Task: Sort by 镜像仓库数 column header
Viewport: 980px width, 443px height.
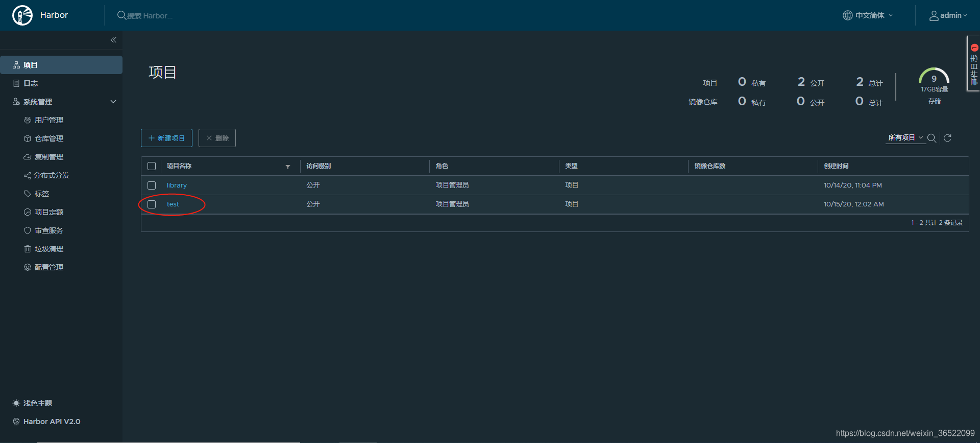Action: click(709, 166)
